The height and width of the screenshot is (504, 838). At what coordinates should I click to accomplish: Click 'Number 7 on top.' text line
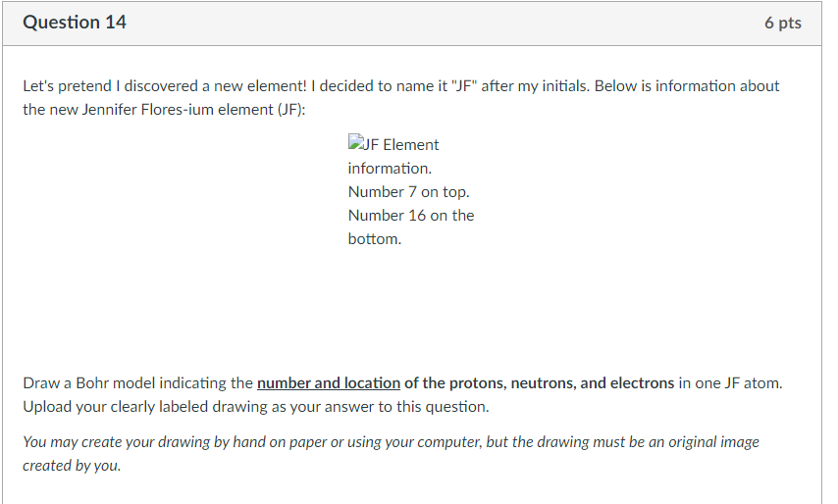pos(409,191)
